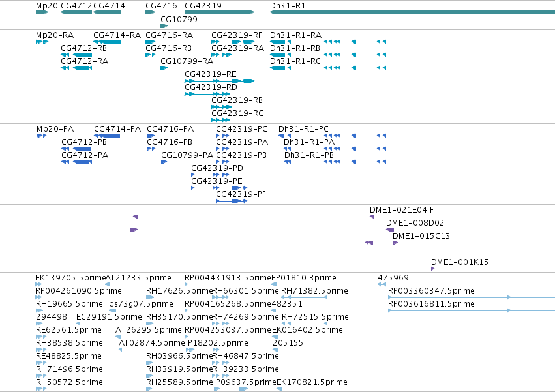Select EST EK139705.5prime
555x392 pixels.
click(70, 278)
